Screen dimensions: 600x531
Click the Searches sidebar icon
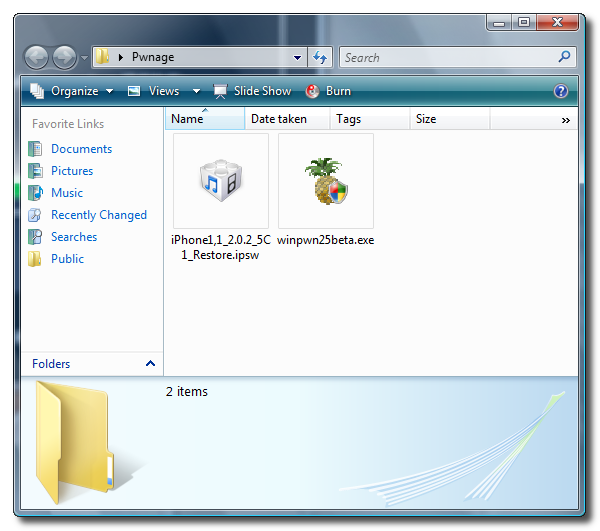click(35, 237)
